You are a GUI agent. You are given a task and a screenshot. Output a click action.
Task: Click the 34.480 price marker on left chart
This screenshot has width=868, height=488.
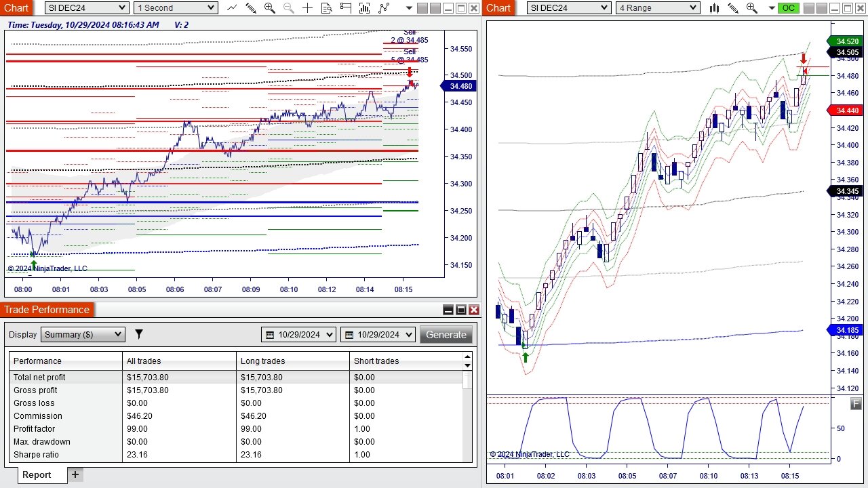click(x=459, y=86)
